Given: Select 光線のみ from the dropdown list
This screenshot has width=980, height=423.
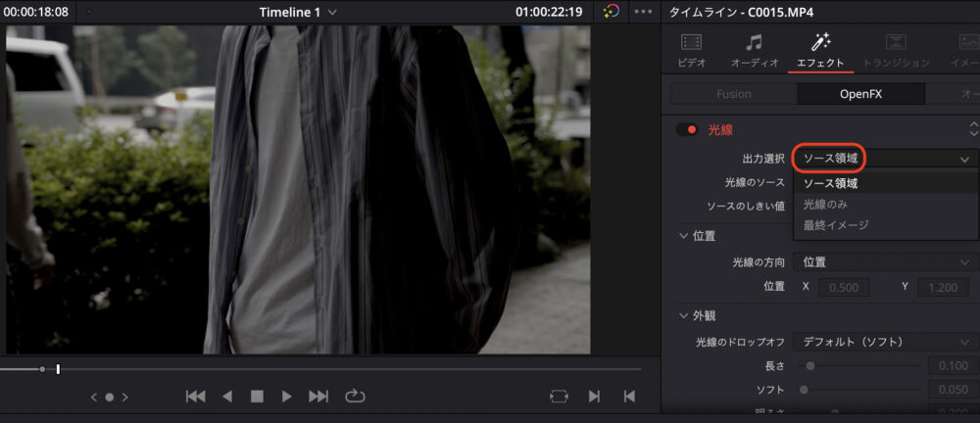Looking at the screenshot, I should click(825, 205).
